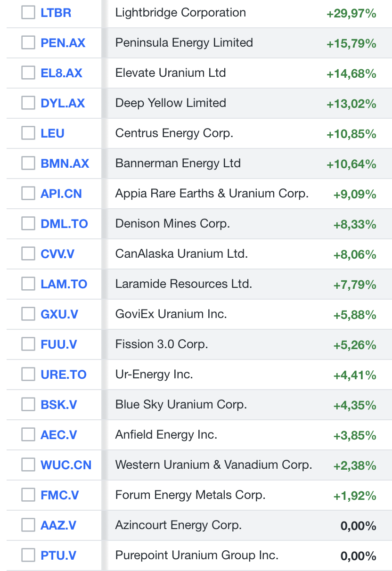Select the FMC.V checkbox
The image size is (392, 571).
point(28,495)
